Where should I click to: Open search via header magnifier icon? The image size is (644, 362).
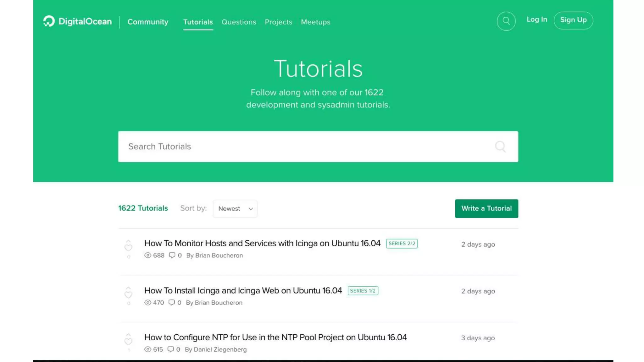tap(506, 21)
